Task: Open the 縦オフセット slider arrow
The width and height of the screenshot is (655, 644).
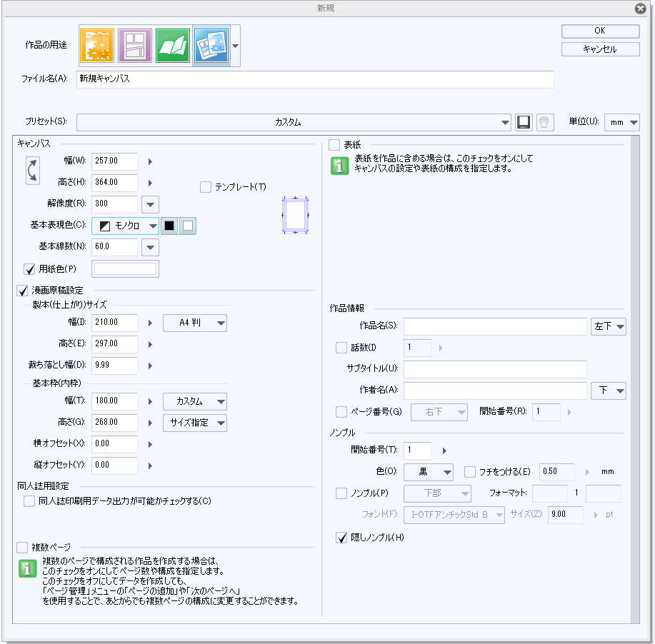Action: 151,466
